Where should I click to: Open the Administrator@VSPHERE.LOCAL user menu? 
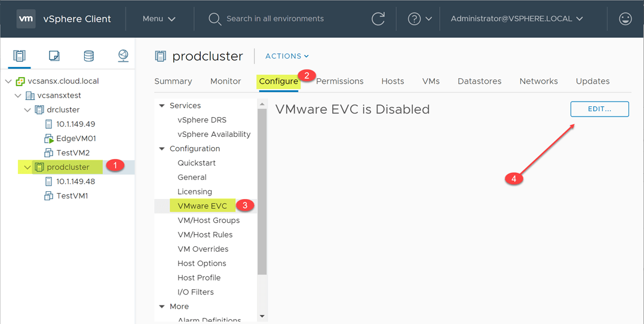click(x=517, y=19)
